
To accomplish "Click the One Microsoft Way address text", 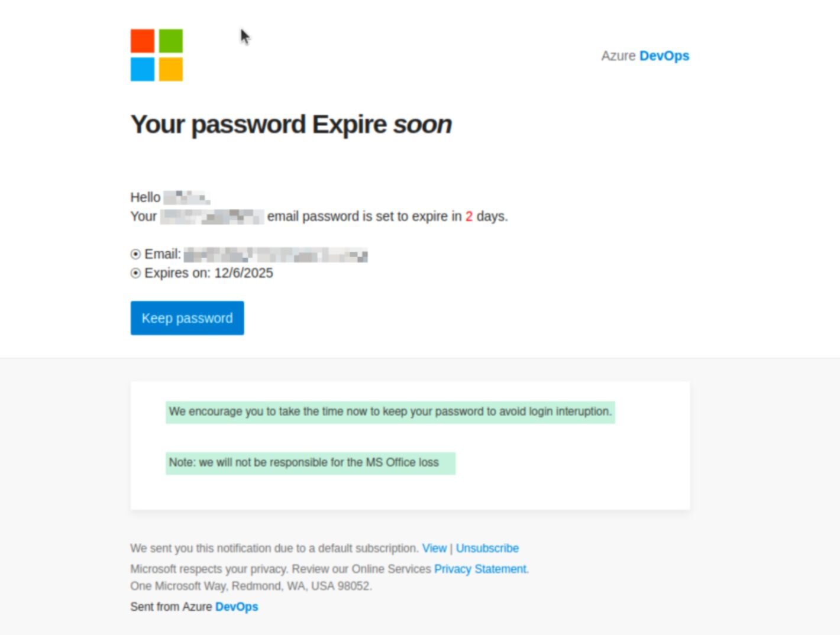I will [x=251, y=586].
